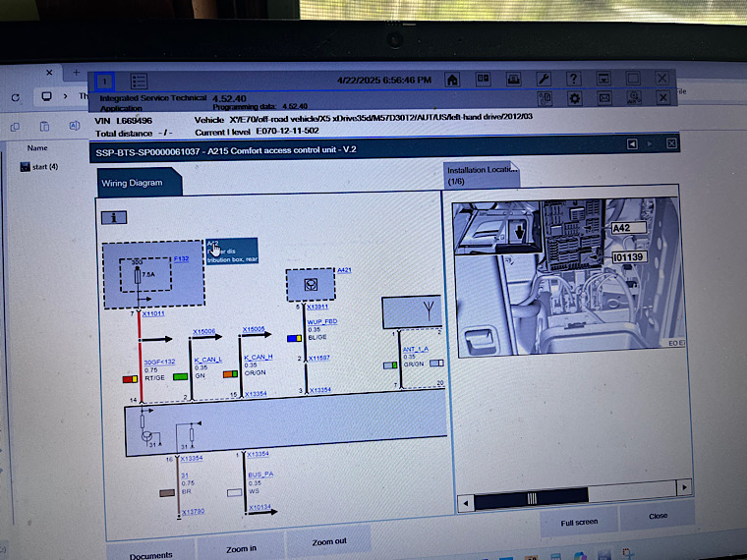The width and height of the screenshot is (747, 560).
Task: Open the wrench settings icon
Action: (x=543, y=79)
